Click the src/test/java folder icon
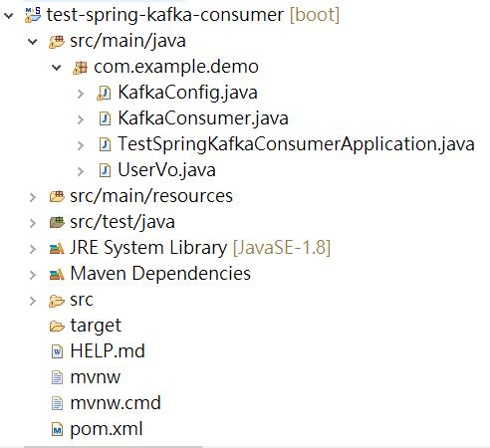 click(57, 222)
